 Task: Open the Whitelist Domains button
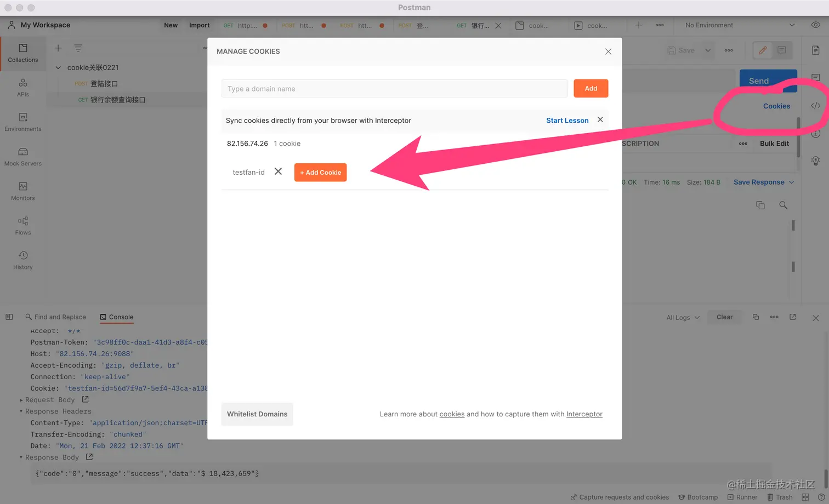coord(257,414)
